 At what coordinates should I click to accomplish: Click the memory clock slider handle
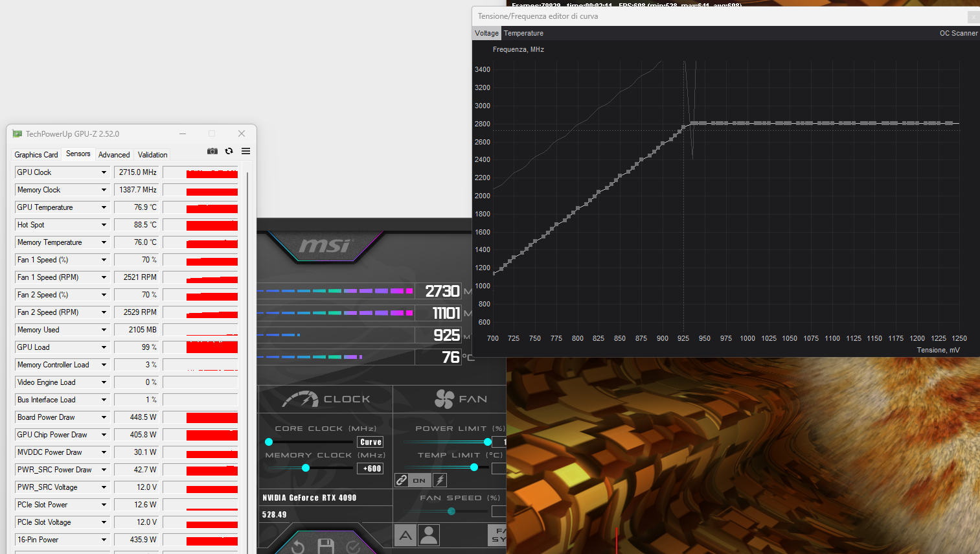pos(306,468)
